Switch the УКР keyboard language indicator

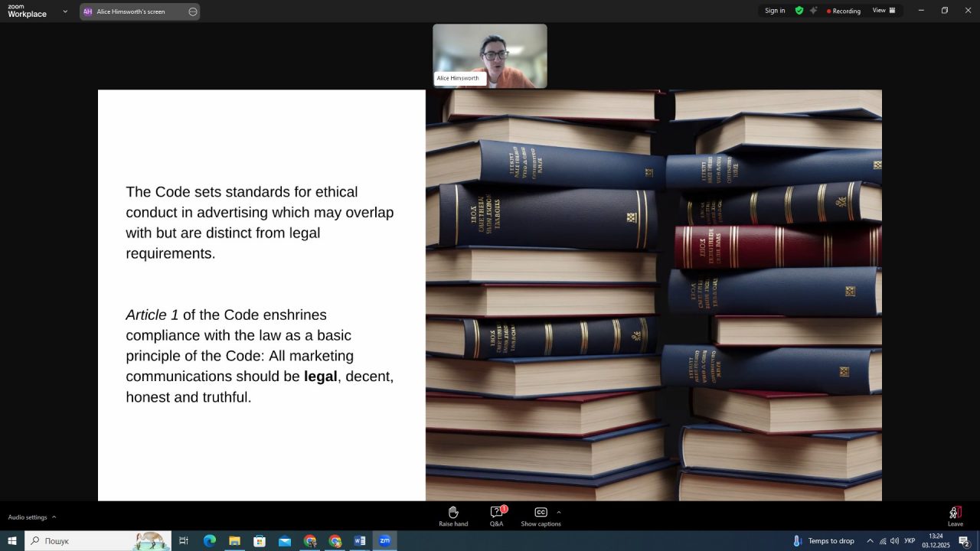click(910, 541)
